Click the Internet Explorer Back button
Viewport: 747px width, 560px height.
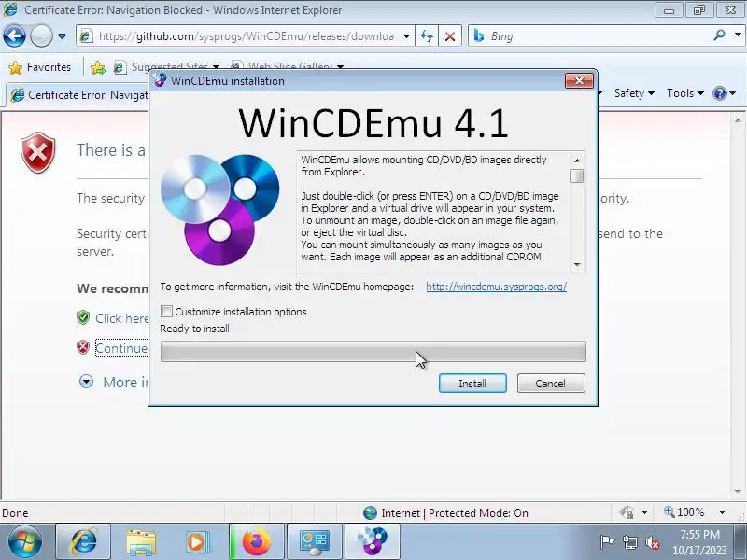[14, 35]
